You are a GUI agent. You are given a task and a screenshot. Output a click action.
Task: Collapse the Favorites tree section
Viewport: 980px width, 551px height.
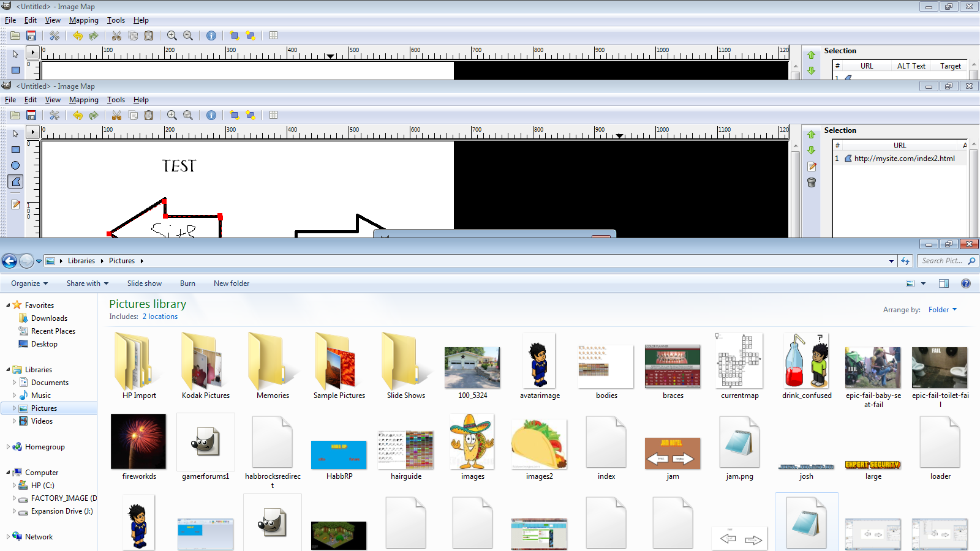tap(8, 305)
